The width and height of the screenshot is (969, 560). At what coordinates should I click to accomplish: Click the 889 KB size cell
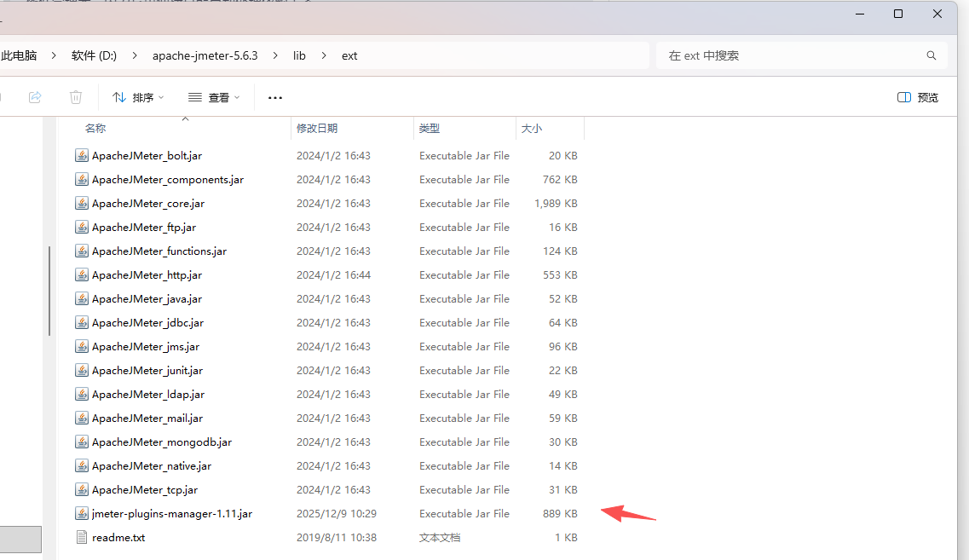(x=560, y=514)
